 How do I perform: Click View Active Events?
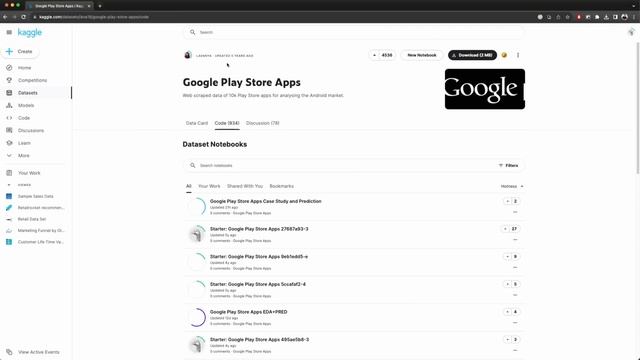click(38, 352)
